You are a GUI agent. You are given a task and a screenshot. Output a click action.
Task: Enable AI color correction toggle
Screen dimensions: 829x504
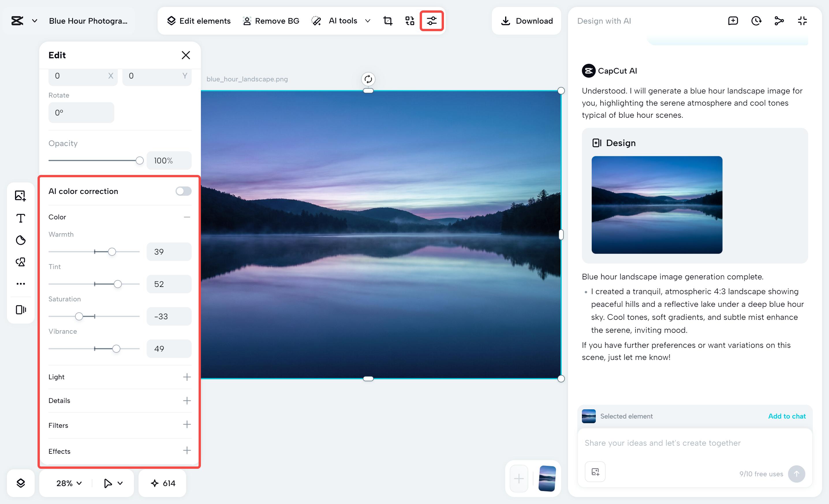tap(183, 191)
